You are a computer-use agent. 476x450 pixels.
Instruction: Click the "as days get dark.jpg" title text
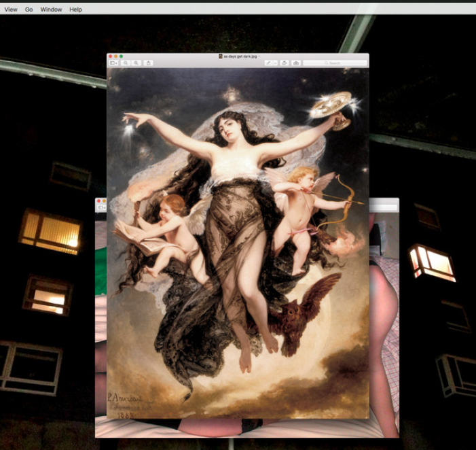[x=239, y=56]
